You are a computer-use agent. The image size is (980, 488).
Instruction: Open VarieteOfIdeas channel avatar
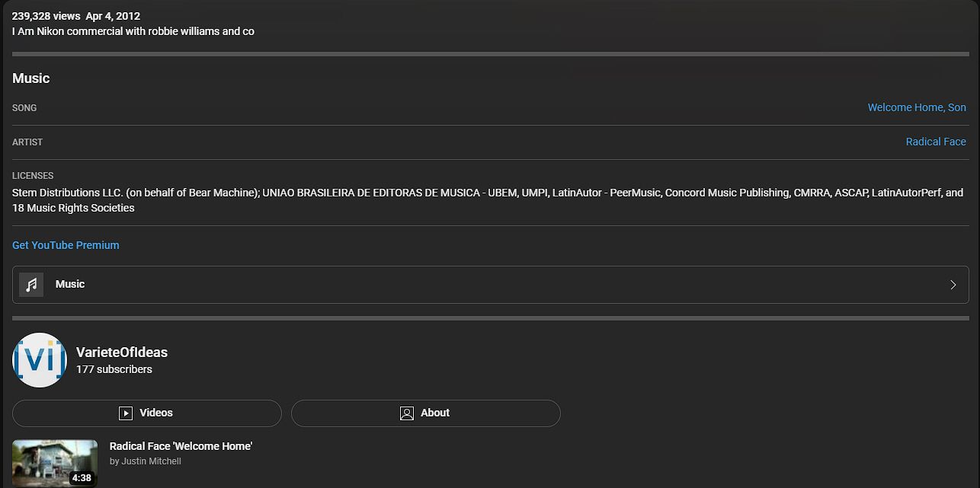click(x=40, y=360)
